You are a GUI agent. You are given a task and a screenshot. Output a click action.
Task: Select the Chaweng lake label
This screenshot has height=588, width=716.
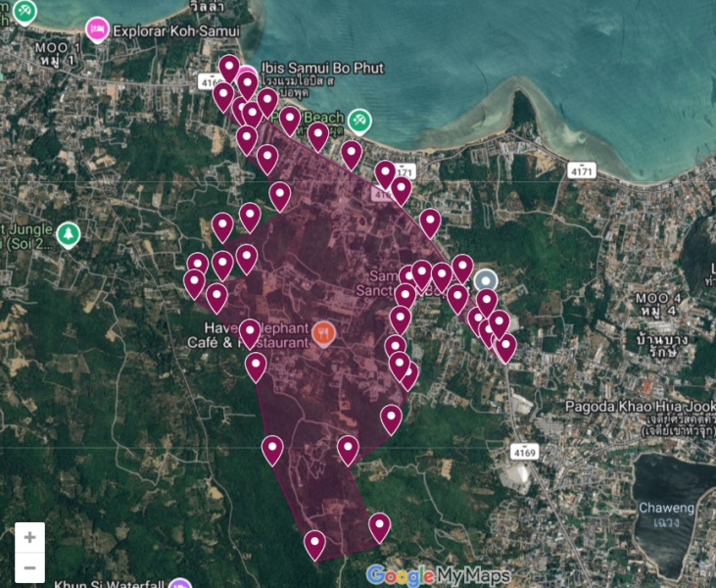tap(666, 508)
